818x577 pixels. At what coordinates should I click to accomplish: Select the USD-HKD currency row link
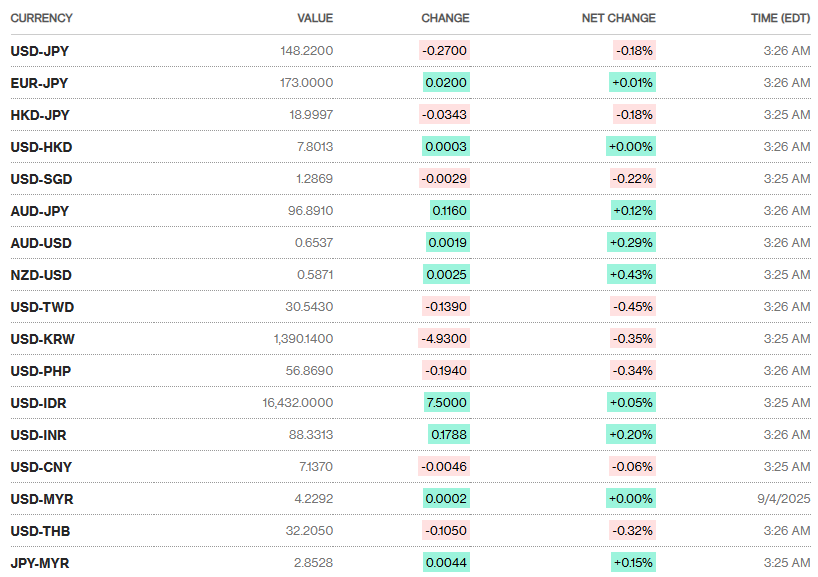[41, 147]
